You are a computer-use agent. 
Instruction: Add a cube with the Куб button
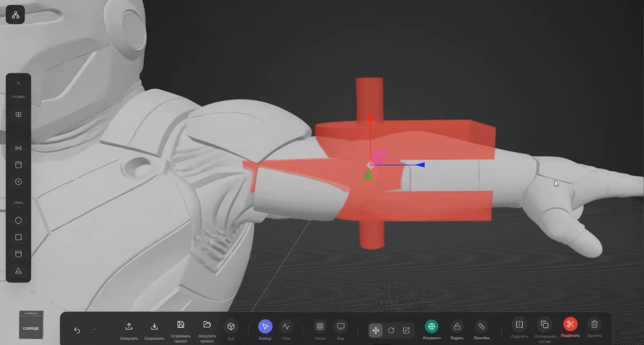[x=231, y=330]
